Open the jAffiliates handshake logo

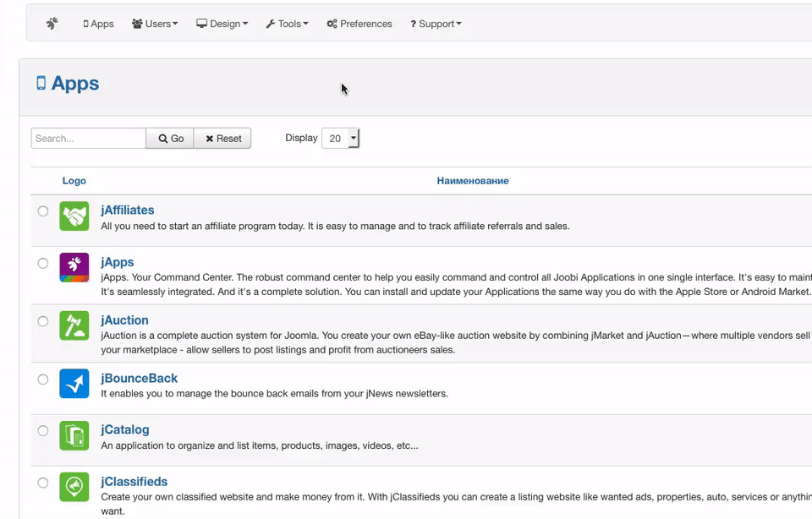(x=74, y=216)
